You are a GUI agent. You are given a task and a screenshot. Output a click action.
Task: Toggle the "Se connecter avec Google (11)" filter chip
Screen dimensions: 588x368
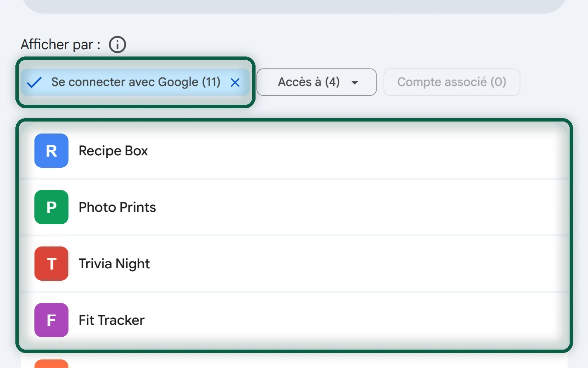click(x=135, y=82)
